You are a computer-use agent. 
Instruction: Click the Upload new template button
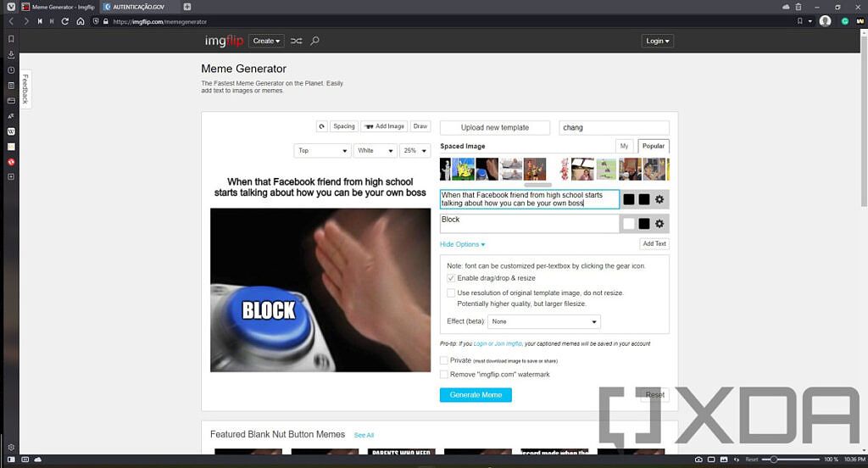(494, 127)
